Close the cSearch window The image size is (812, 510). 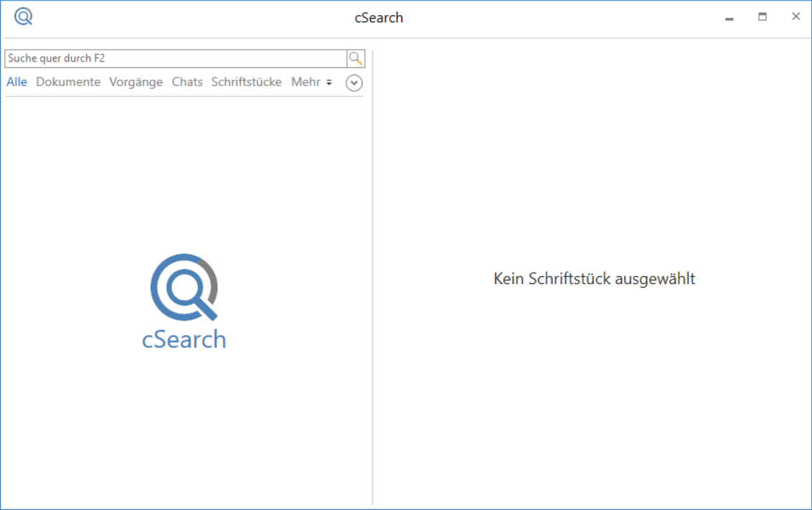(796, 16)
